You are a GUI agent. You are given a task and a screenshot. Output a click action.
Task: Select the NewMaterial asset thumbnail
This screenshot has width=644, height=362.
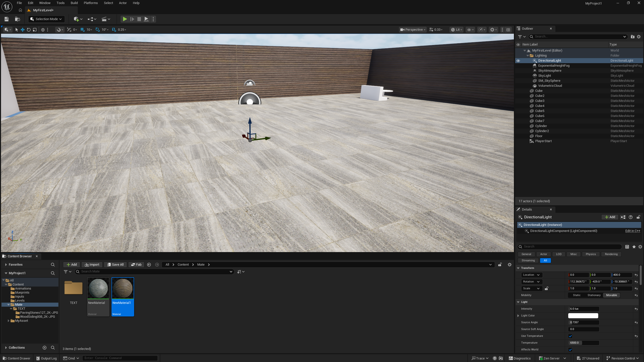[98, 289]
